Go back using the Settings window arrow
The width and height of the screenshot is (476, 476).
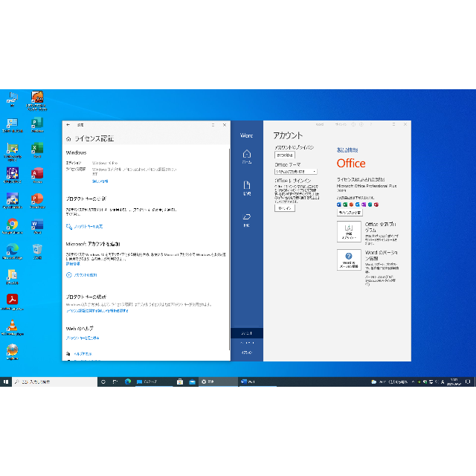pyautogui.click(x=68, y=125)
